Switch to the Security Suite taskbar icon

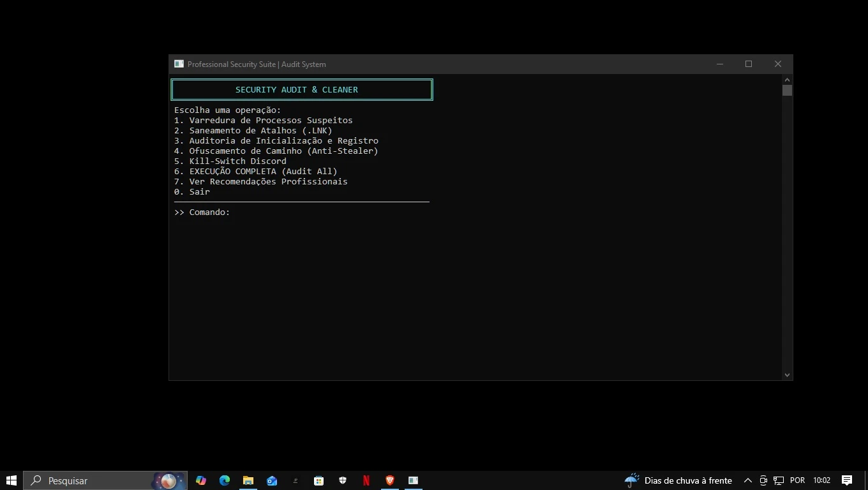click(x=414, y=480)
